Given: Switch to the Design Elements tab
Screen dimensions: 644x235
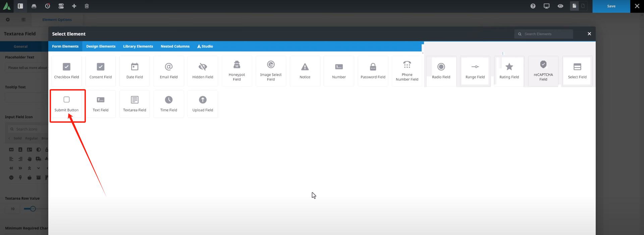Looking at the screenshot, I should click(101, 46).
